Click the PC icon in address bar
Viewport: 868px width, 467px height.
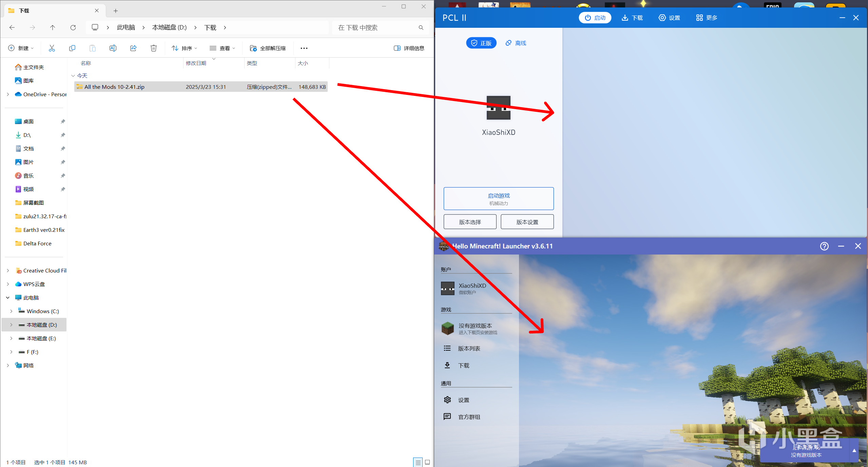pos(95,27)
